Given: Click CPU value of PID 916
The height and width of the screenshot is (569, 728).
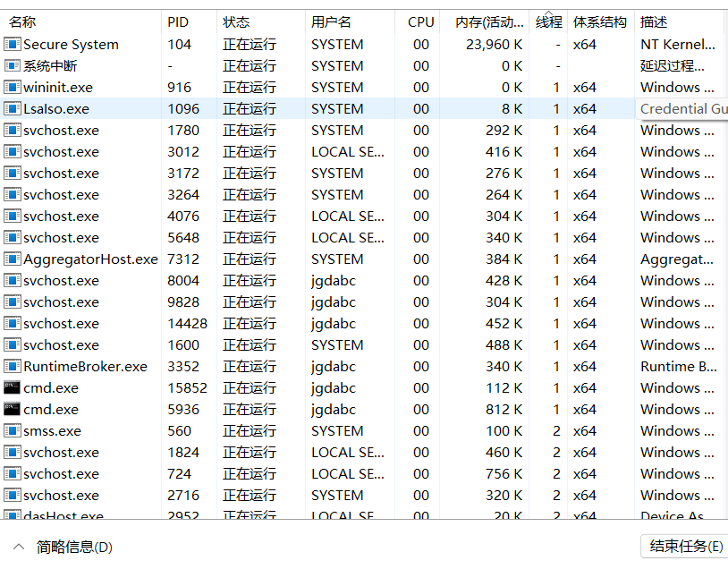Looking at the screenshot, I should (421, 88).
